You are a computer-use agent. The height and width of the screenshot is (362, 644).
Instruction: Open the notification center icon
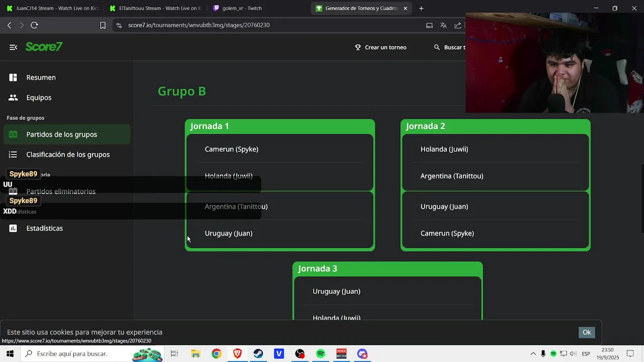click(630, 354)
